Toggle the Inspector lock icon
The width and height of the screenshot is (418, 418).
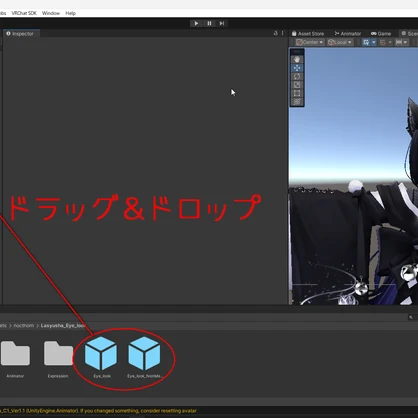point(275,33)
